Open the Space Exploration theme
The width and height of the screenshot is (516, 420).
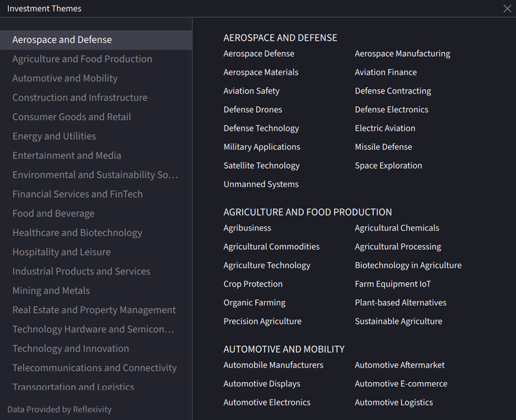(388, 166)
